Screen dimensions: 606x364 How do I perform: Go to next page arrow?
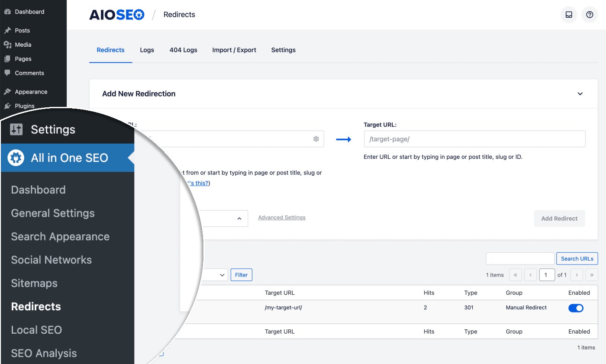[x=577, y=275]
